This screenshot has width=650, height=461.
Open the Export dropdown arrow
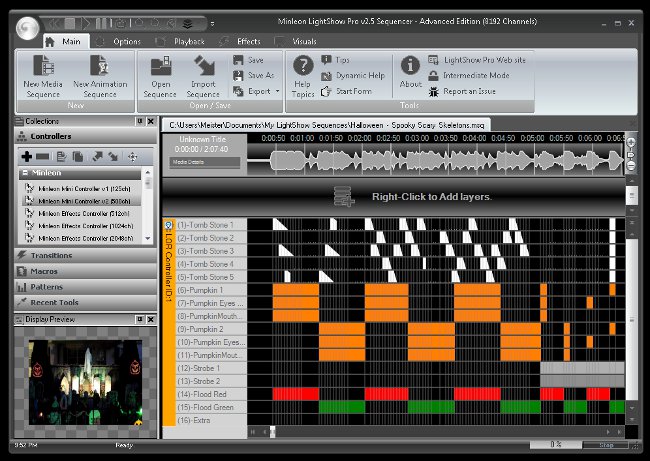[277, 91]
